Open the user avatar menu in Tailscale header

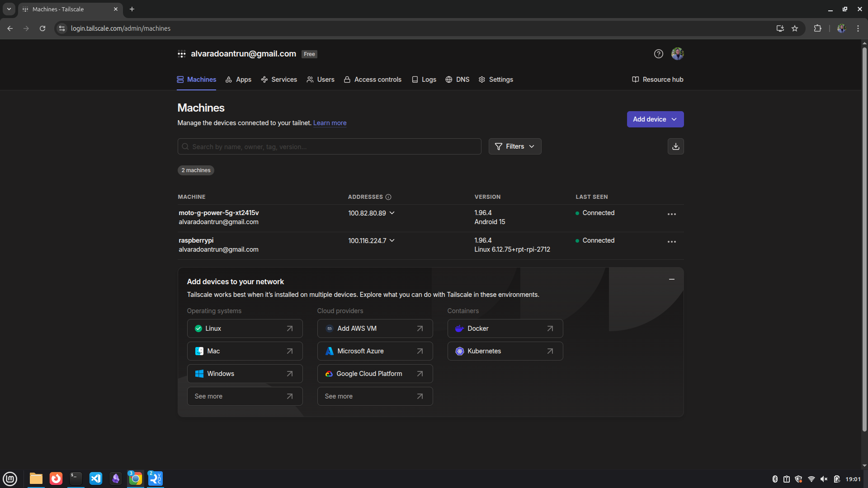677,54
